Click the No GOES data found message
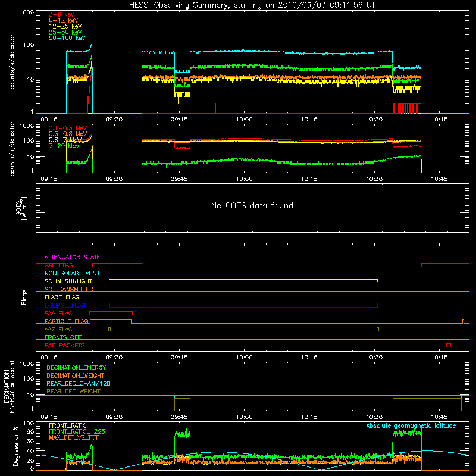 pyautogui.click(x=252, y=205)
